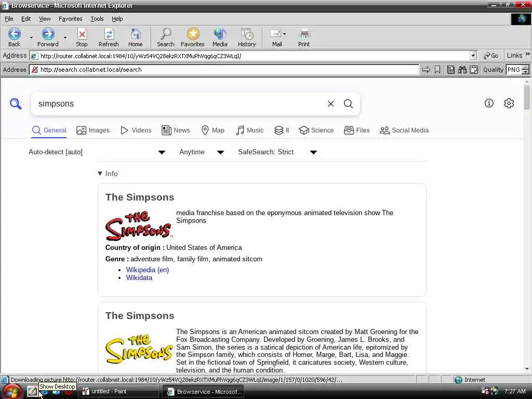The width and height of the screenshot is (532, 399).
Task: Select the General search tab
Action: [49, 130]
